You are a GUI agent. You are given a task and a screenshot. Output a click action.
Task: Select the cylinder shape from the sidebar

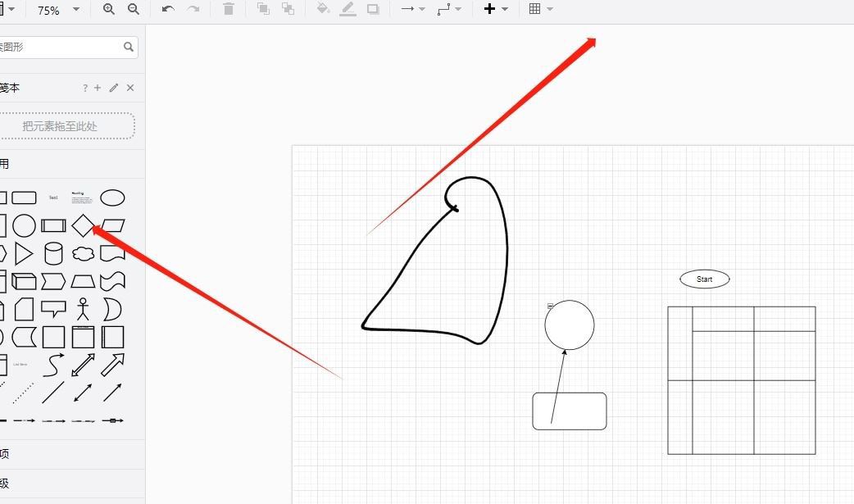click(54, 252)
